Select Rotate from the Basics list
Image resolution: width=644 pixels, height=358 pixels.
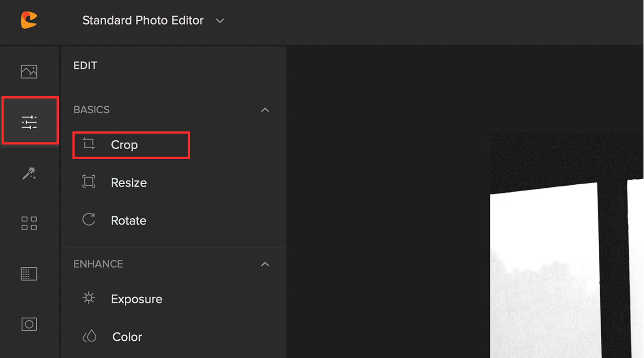[128, 220]
